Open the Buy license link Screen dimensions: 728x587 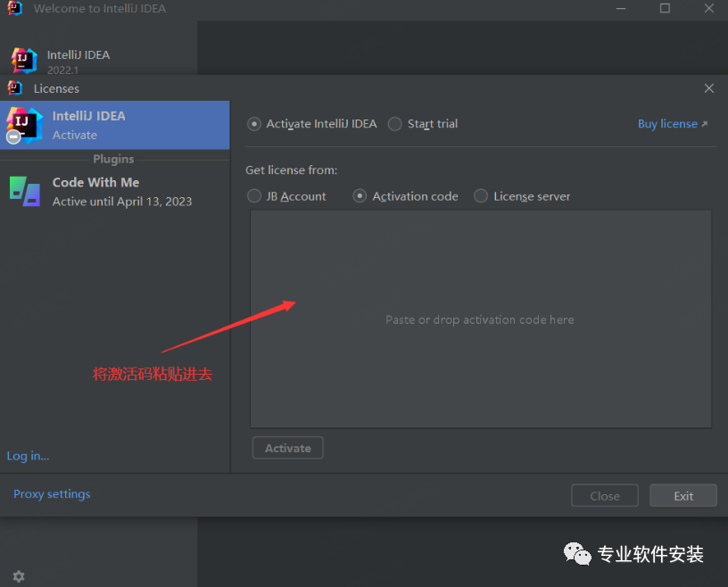coord(672,124)
